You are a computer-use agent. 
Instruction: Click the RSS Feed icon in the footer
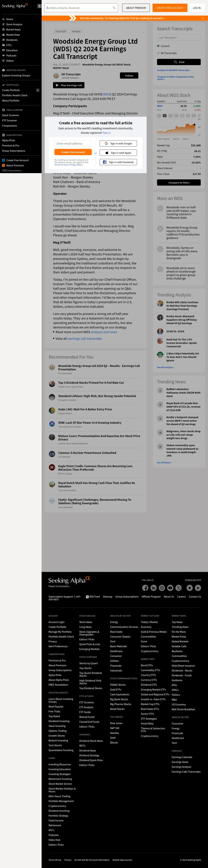pos(87,597)
